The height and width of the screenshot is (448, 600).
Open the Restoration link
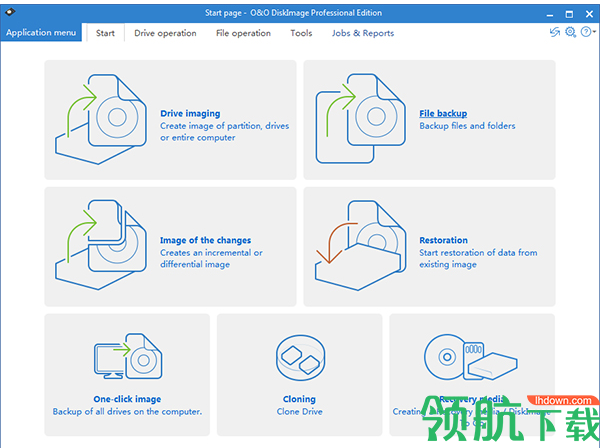tap(443, 240)
